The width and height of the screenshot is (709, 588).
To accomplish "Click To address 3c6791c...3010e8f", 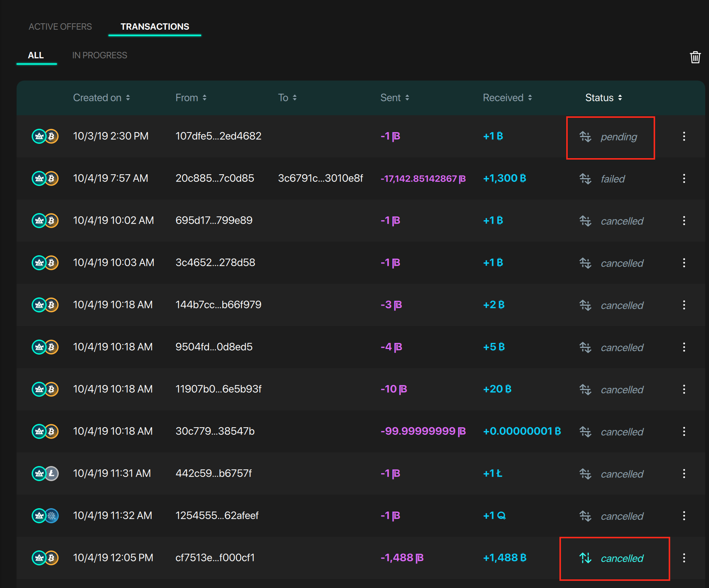I will pos(321,178).
